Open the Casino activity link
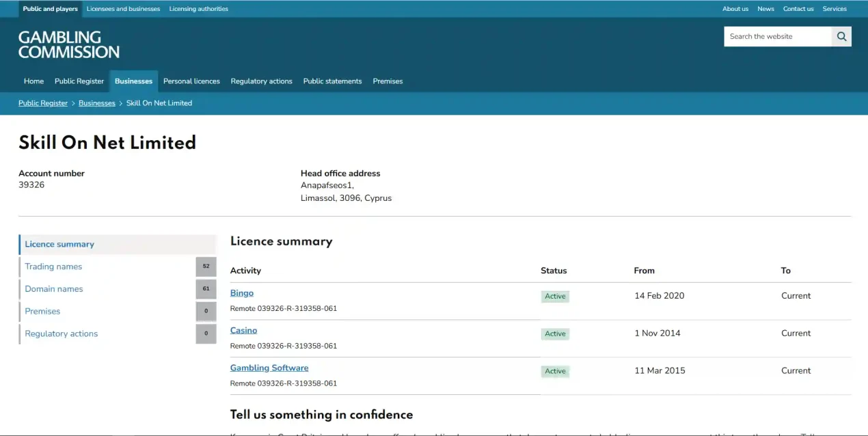 click(243, 331)
